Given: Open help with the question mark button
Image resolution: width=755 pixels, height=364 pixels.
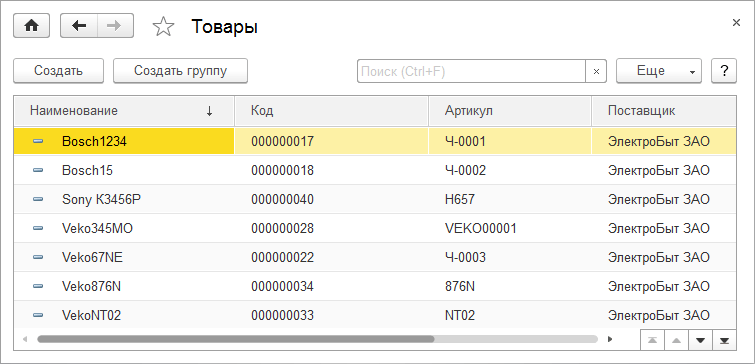Looking at the screenshot, I should coord(724,71).
